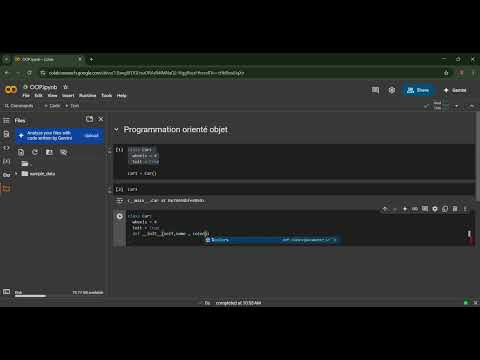Expand the sample_data folder

(16, 173)
